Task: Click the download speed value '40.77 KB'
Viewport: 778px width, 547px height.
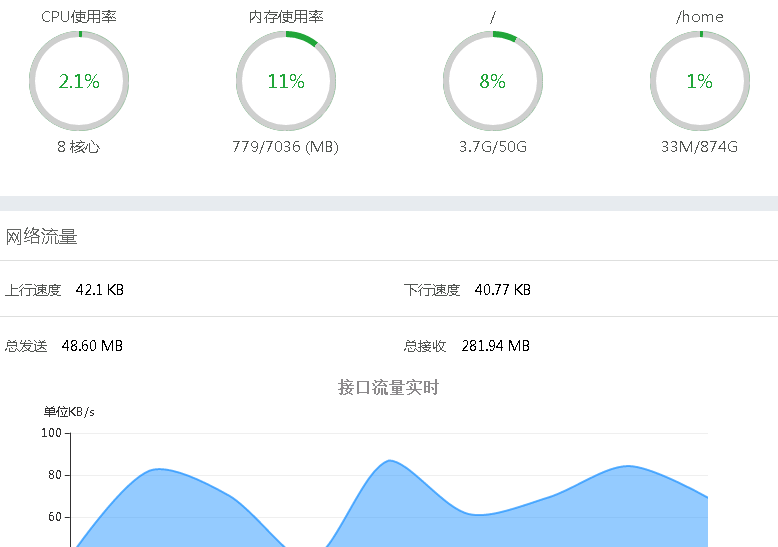Action: pyautogui.click(x=503, y=290)
